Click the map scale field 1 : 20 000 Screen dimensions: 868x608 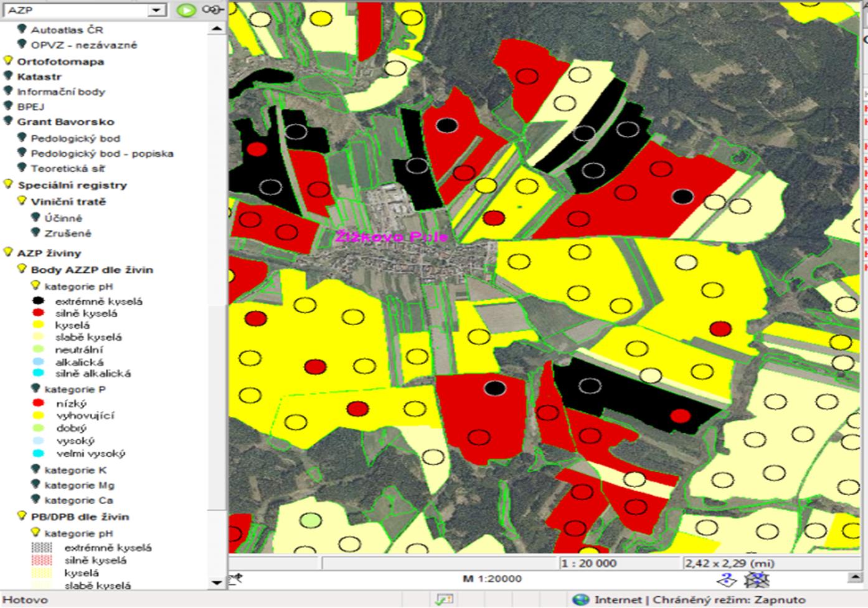point(619,563)
